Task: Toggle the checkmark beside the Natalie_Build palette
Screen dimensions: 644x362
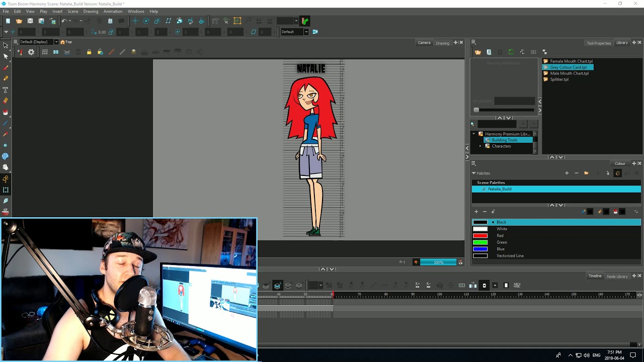Action: (484, 189)
